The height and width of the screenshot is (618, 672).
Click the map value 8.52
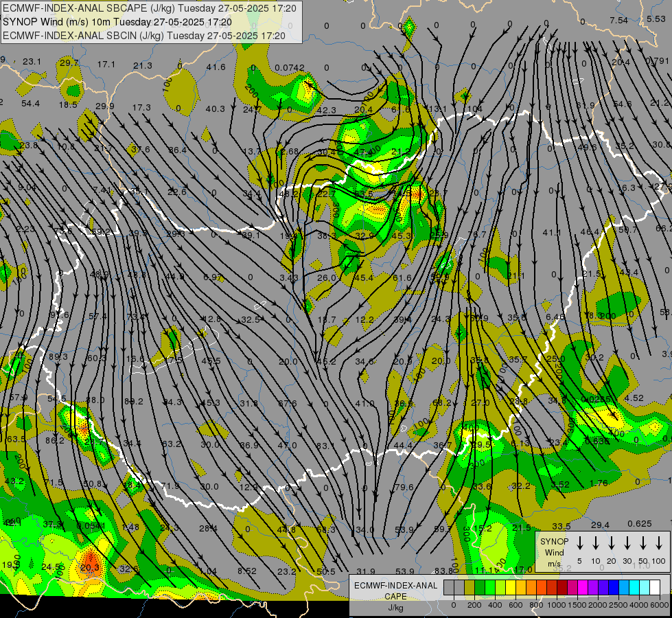coord(247,571)
